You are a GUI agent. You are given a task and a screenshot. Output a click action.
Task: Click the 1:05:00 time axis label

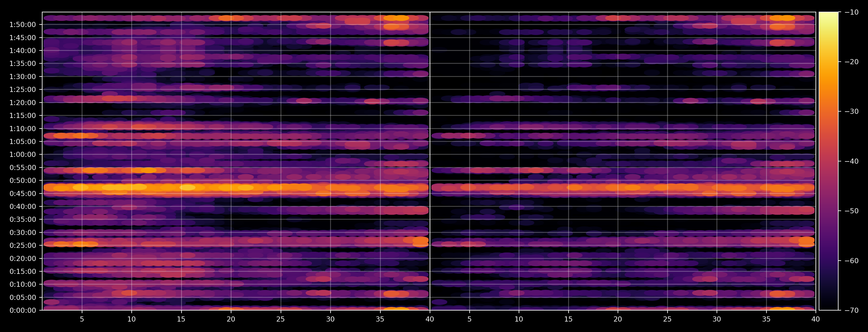23,142
